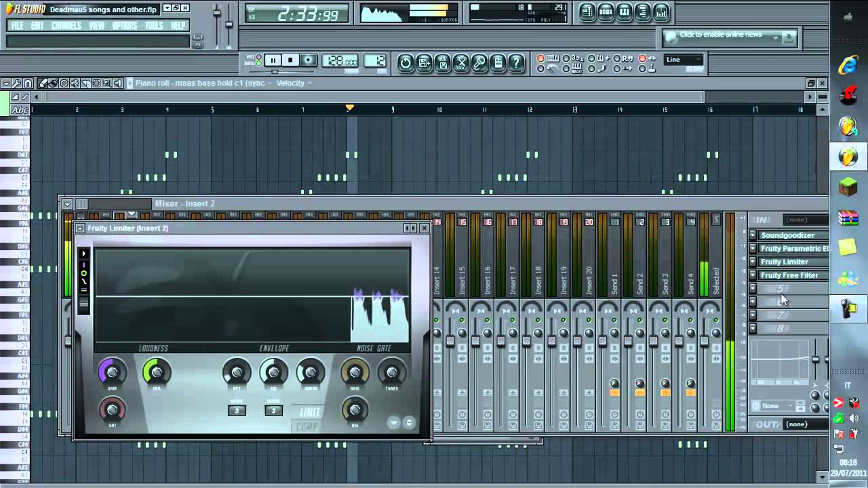Select the piano roll paint brush tool
This screenshot has height=488, width=868.
pos(54,83)
